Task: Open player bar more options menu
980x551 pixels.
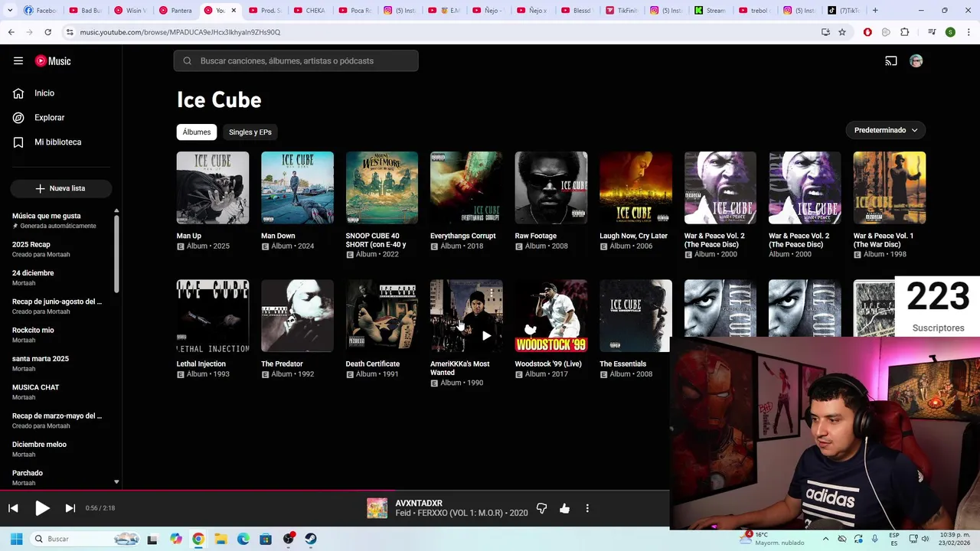Action: [587, 508]
